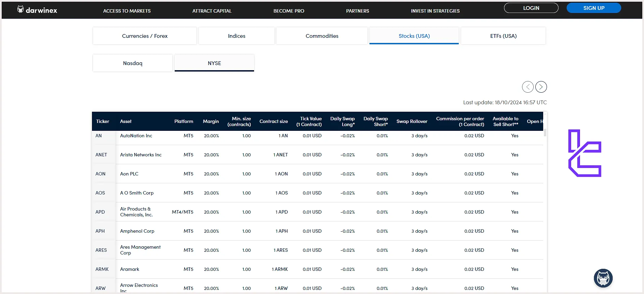Open Partners menu
This screenshot has width=644, height=294.
point(358,11)
